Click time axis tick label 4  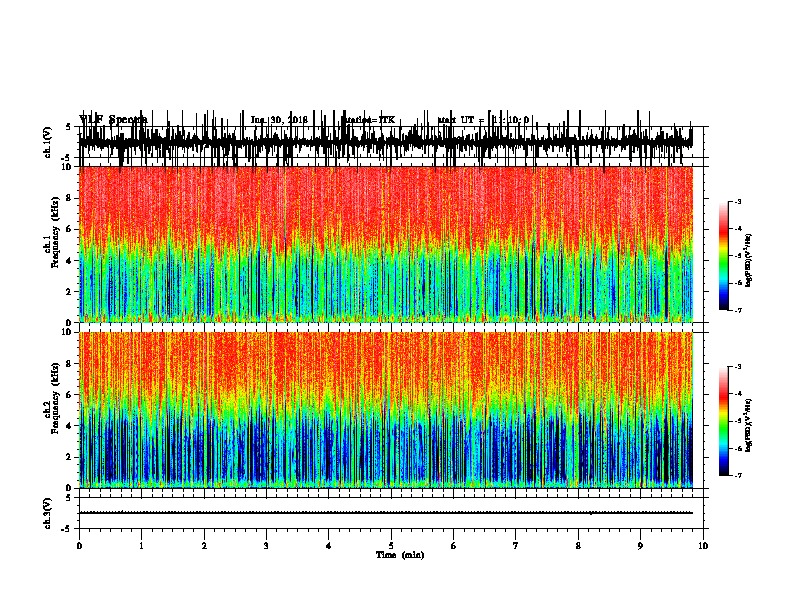point(329,546)
